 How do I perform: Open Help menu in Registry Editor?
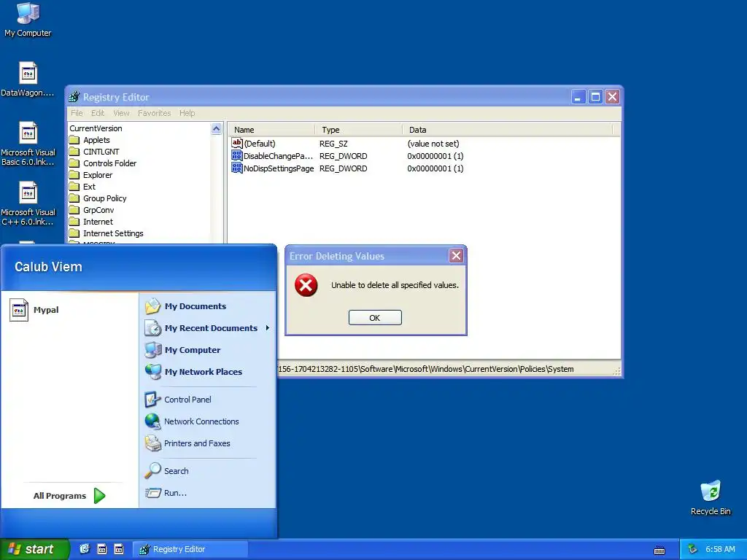187,113
